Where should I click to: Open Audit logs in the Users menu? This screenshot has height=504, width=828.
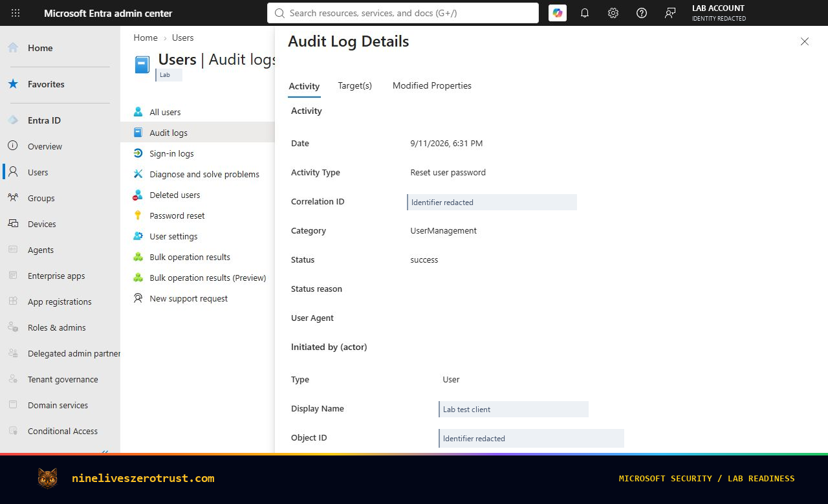click(x=197, y=133)
